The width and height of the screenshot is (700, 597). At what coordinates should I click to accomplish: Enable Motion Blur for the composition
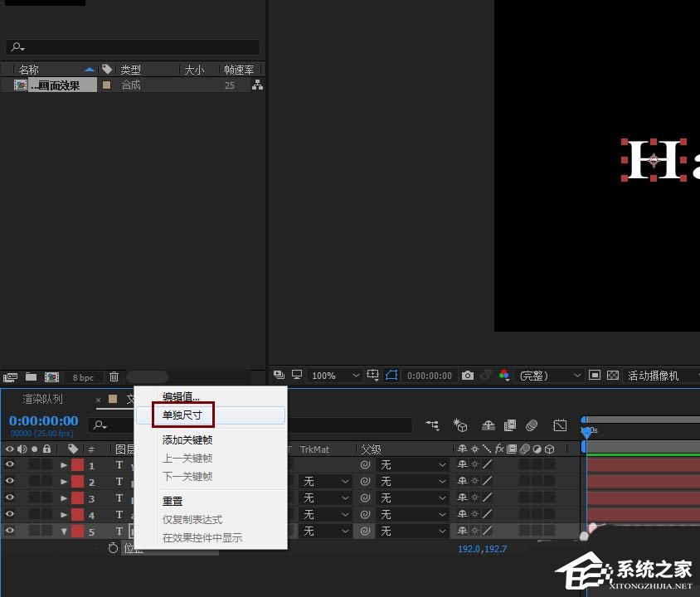click(x=531, y=425)
